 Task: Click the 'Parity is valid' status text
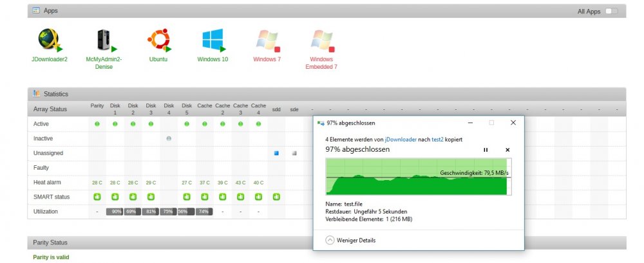[x=52, y=257]
